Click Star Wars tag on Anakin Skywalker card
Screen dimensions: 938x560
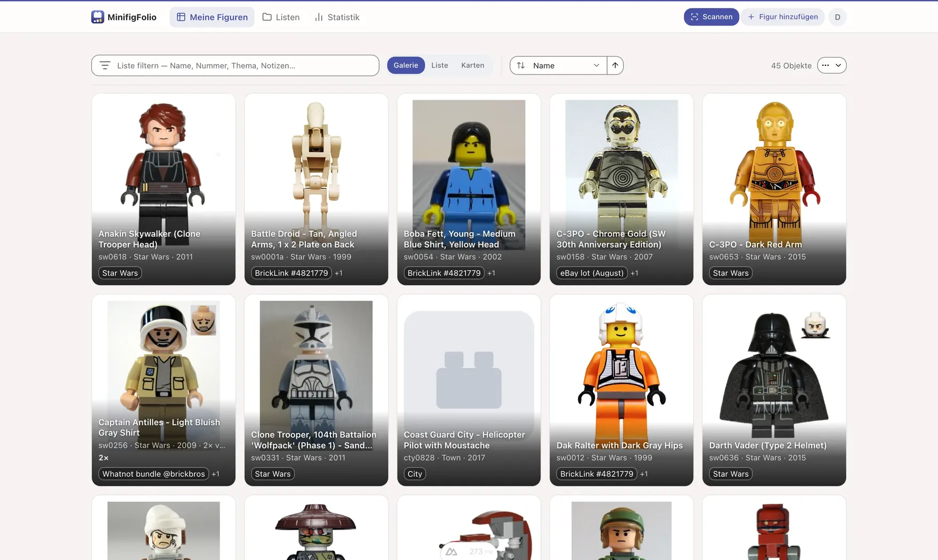click(120, 273)
